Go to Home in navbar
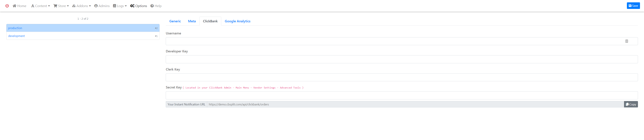Image resolution: width=644 pixels, height=140 pixels. click(19, 6)
